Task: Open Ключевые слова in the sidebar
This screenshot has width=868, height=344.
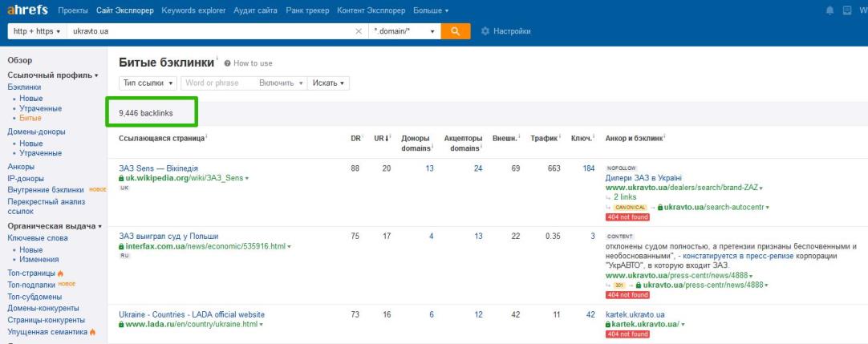Action: point(38,238)
